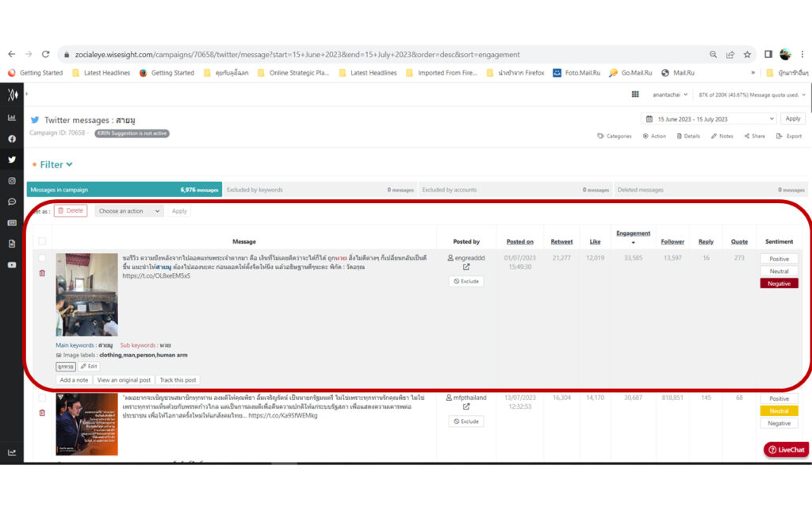Open the anantachai account dropdown
The image size is (812, 508).
coord(669,94)
